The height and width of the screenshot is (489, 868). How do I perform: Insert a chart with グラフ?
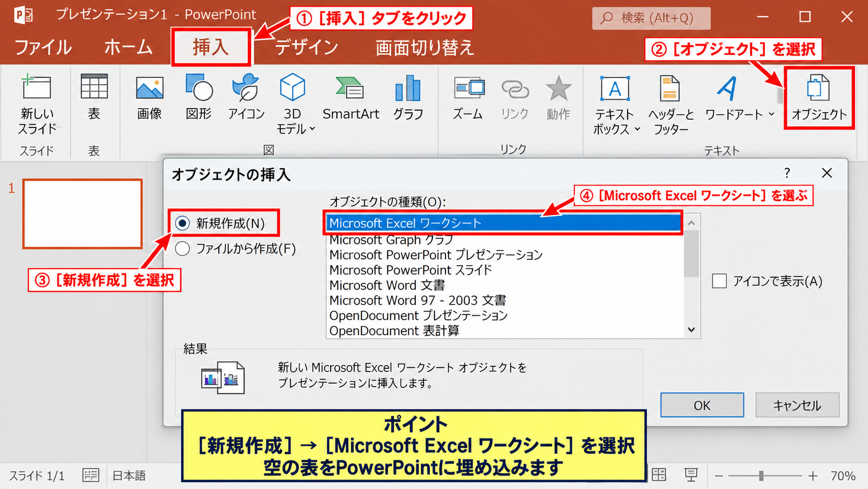tap(408, 98)
